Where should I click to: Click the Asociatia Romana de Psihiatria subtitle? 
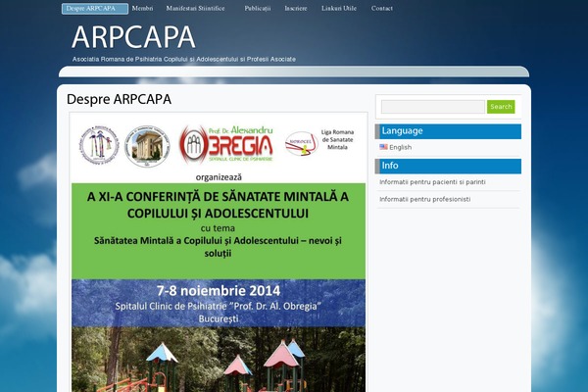184,59
